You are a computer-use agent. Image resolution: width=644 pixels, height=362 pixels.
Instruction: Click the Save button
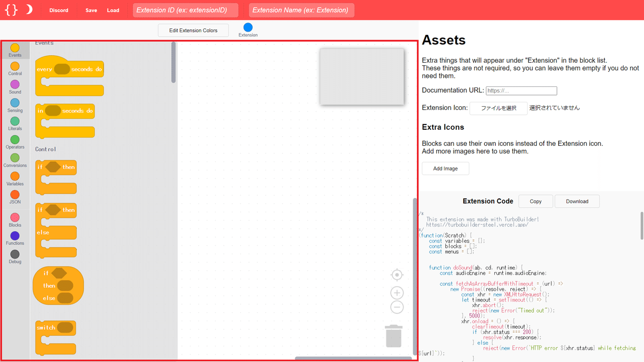click(x=91, y=10)
